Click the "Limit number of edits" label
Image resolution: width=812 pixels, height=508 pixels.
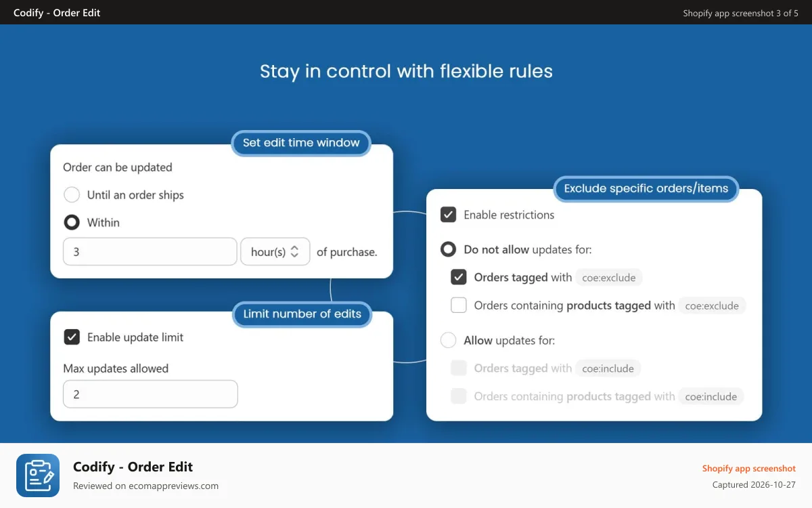pos(302,314)
